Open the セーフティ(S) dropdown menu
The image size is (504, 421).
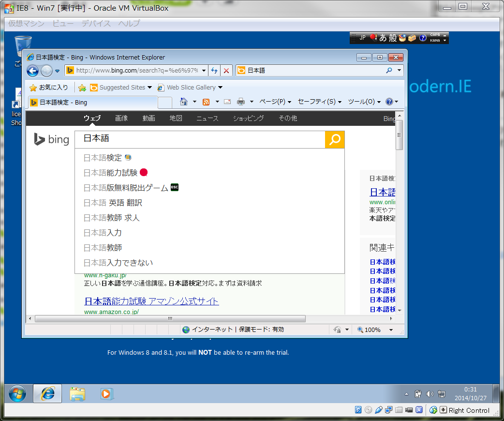[320, 102]
